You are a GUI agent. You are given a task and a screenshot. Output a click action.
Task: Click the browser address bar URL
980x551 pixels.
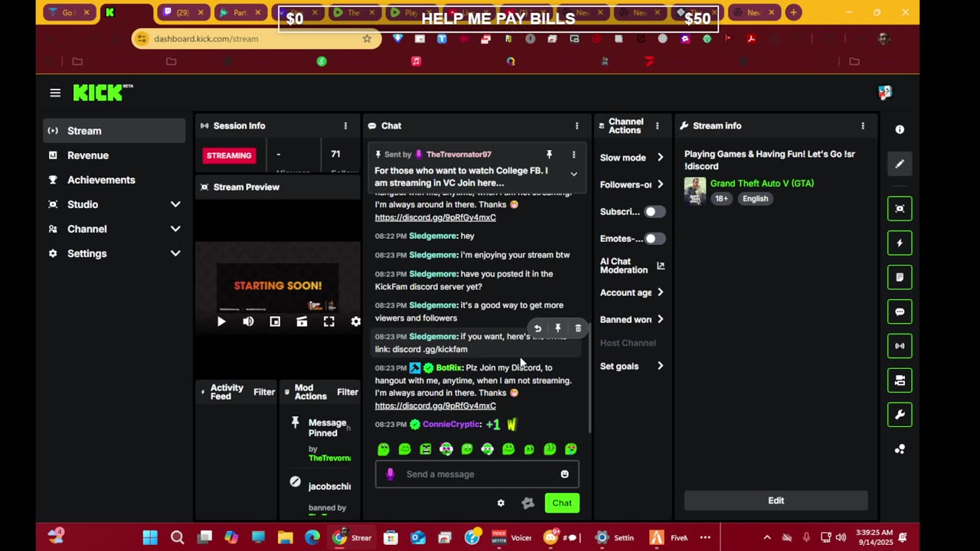(206, 39)
